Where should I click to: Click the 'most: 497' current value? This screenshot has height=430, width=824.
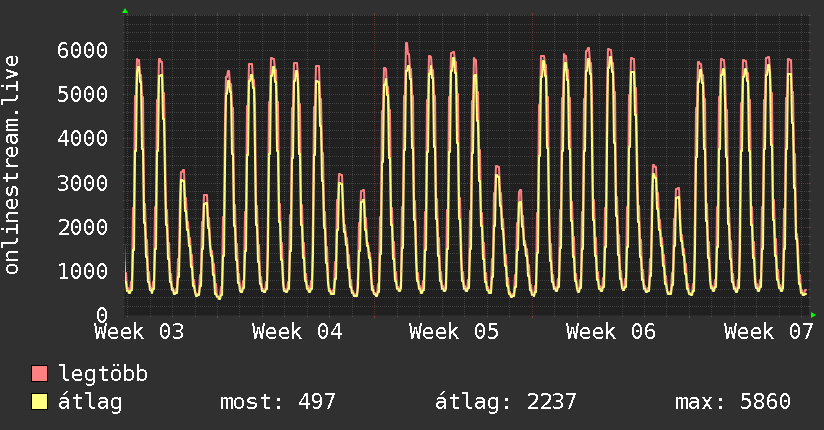[x=277, y=402]
